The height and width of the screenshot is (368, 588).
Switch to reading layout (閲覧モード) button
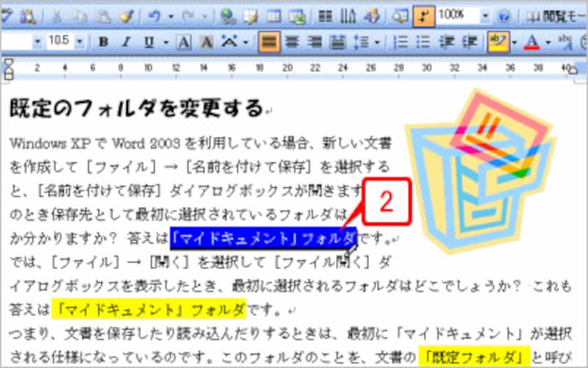pos(556,16)
